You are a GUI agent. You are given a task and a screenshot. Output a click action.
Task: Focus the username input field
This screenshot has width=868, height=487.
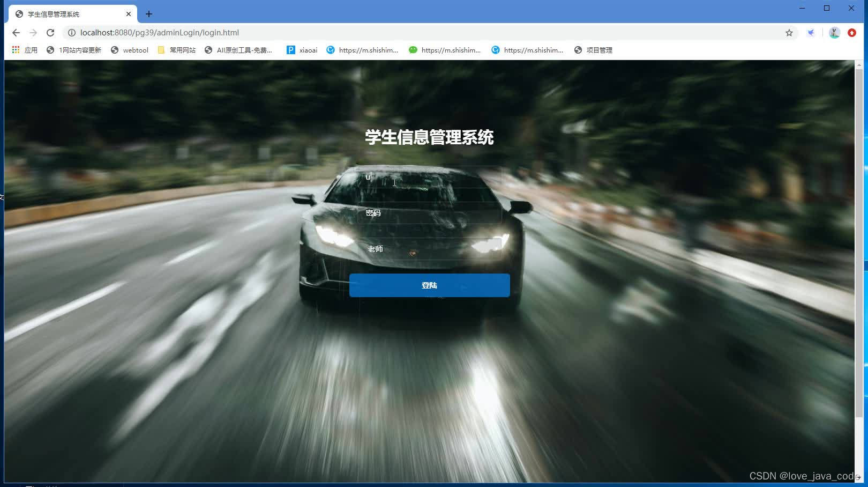click(x=430, y=177)
